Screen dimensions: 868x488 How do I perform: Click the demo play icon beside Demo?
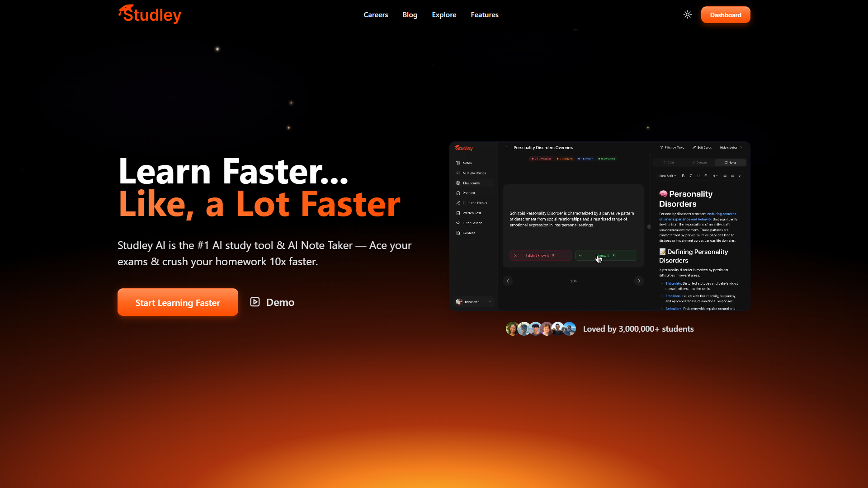click(255, 302)
